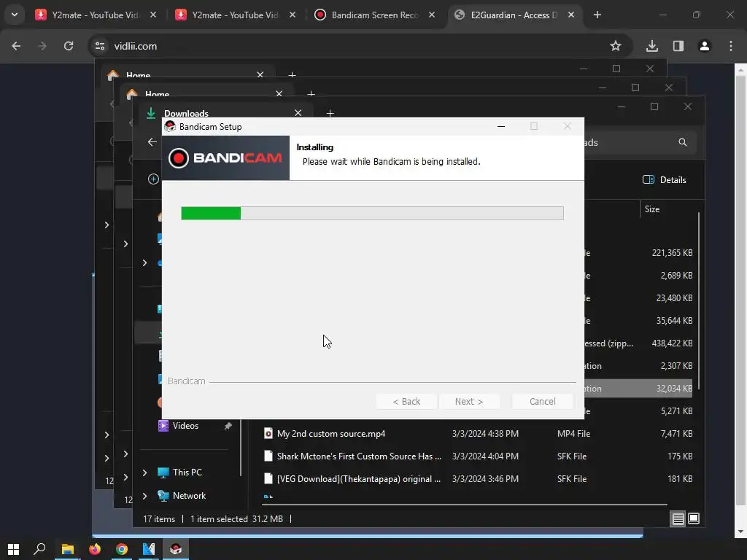Open Chrome downloads icon
This screenshot has width=747, height=560.
[x=651, y=46]
